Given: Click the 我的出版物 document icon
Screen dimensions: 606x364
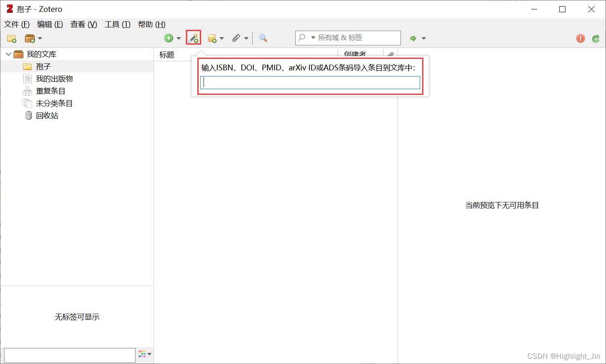Looking at the screenshot, I should click(27, 79).
